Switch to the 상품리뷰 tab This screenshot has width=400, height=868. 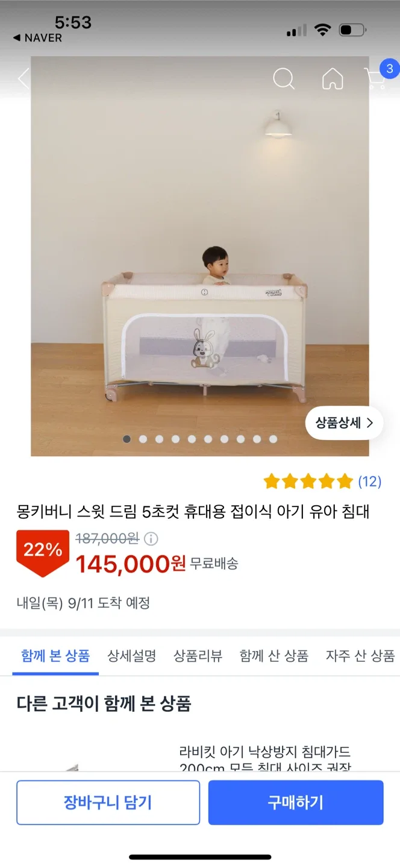click(198, 656)
